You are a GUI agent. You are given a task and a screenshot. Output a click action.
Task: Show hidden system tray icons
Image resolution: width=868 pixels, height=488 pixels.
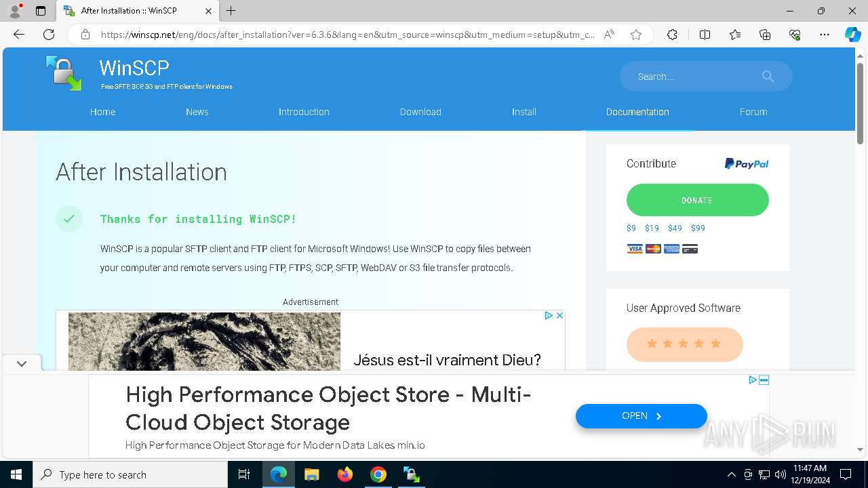(x=731, y=474)
